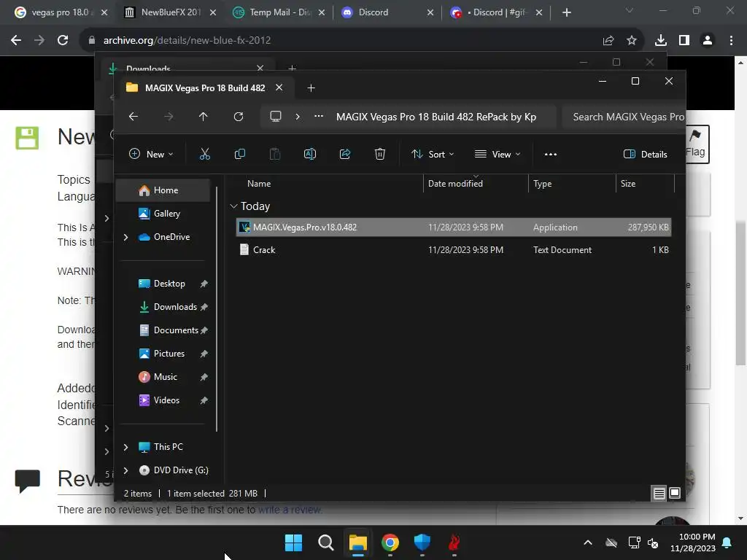Click the Search MAGIX Vegas Pro field
Screen dimensions: 747x560
pyautogui.click(x=624, y=117)
